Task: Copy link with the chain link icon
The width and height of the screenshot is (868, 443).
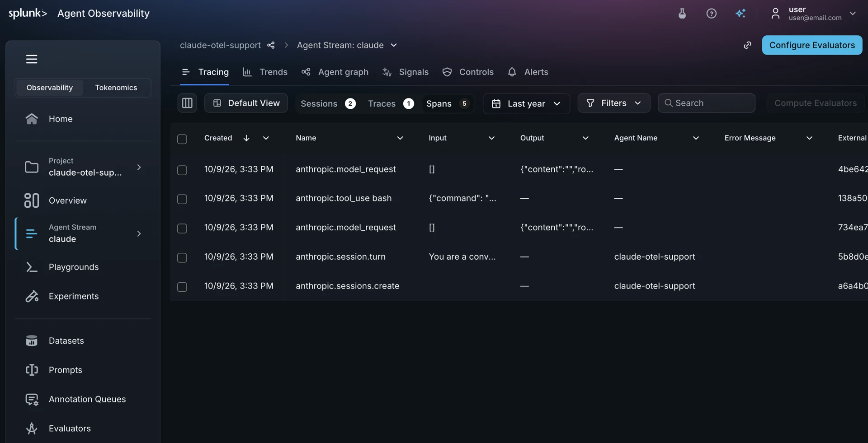Action: (x=748, y=45)
